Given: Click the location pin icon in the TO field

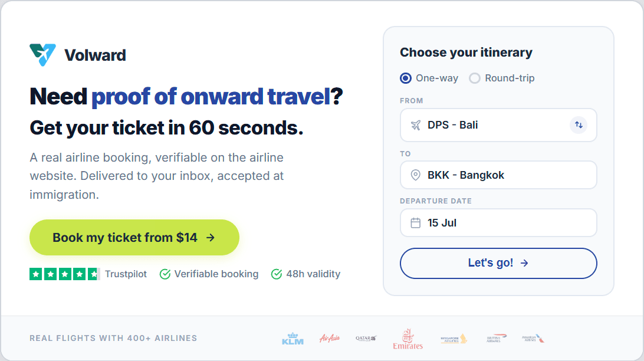Looking at the screenshot, I should point(416,175).
